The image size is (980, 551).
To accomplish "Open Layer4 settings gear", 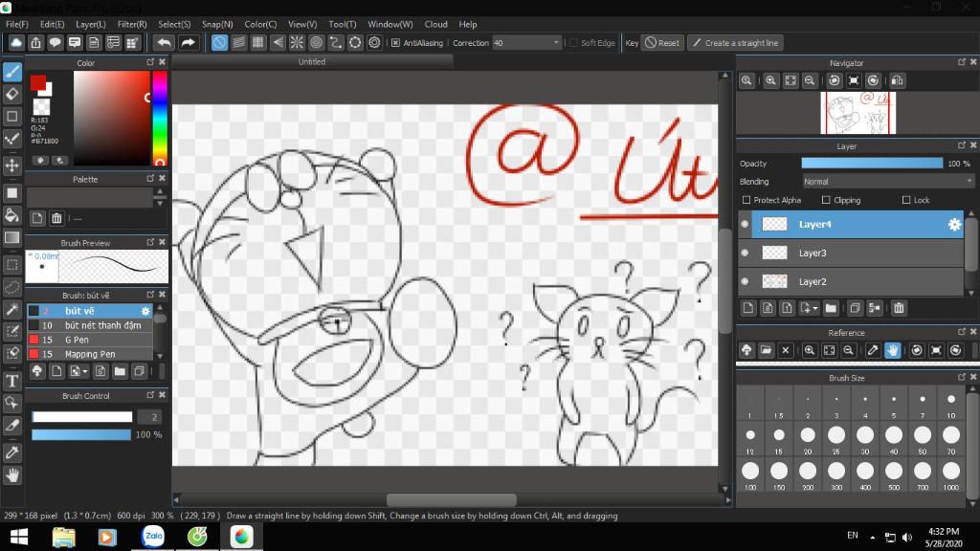I will click(954, 224).
